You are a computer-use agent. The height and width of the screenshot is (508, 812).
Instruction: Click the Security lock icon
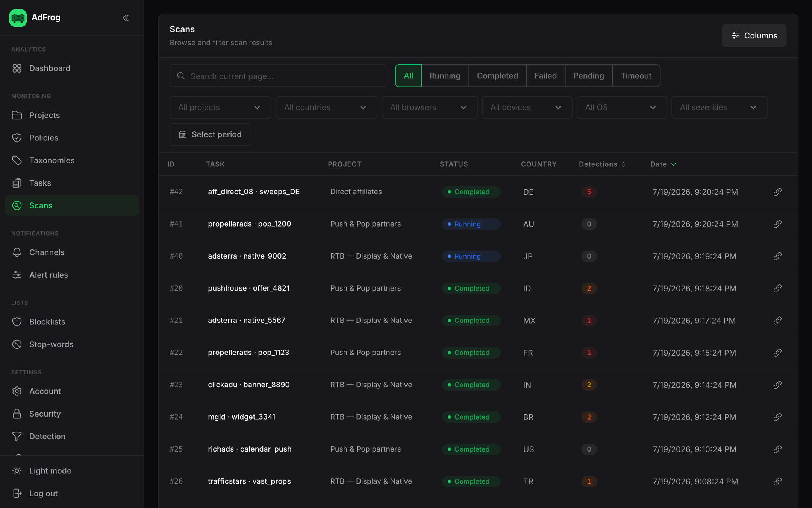click(17, 414)
